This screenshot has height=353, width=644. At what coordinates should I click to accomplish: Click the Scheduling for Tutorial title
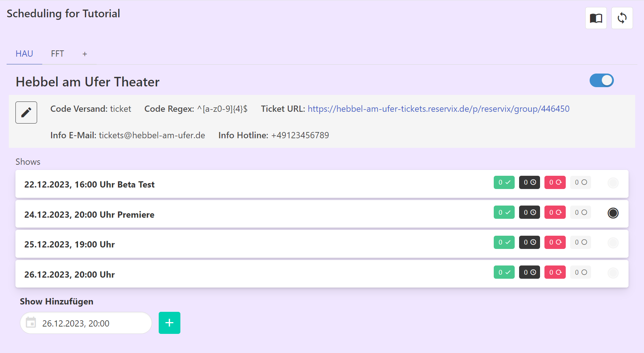tap(63, 14)
